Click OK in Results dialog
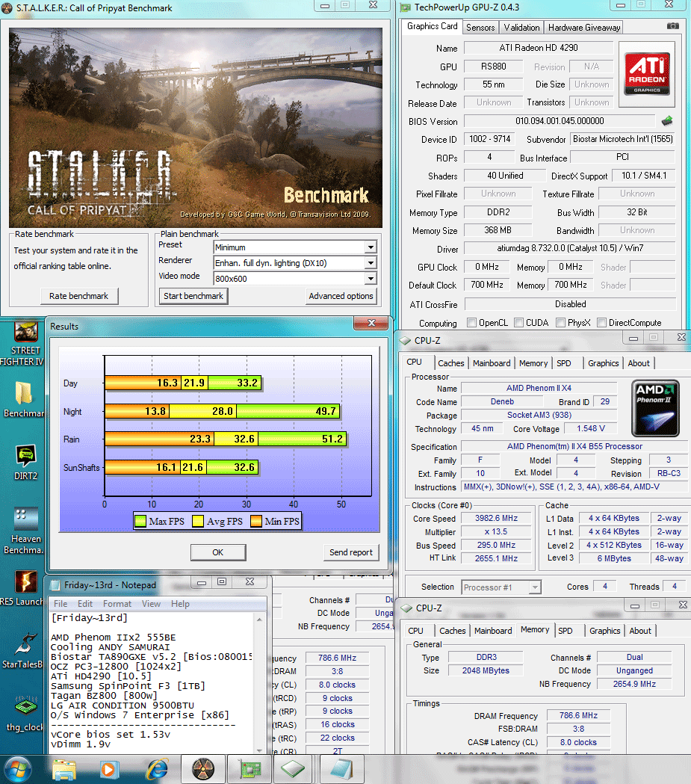Image resolution: width=691 pixels, height=784 pixels. tap(218, 552)
